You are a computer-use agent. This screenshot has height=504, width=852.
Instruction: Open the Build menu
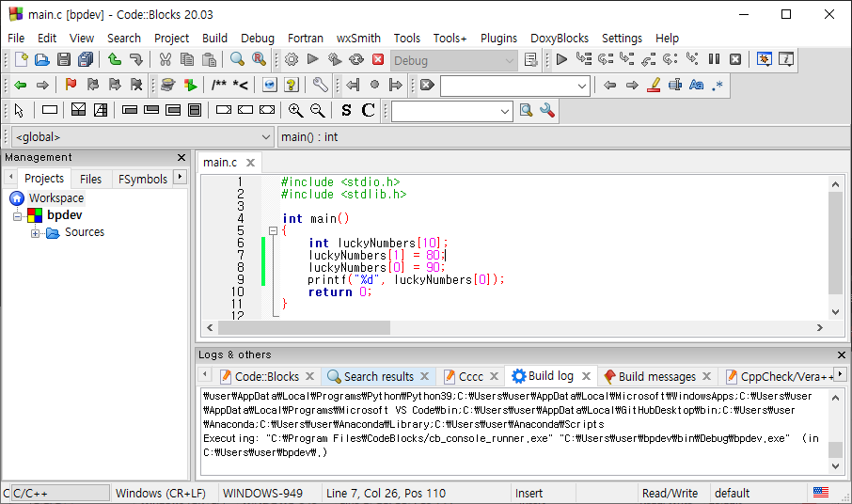coord(214,38)
